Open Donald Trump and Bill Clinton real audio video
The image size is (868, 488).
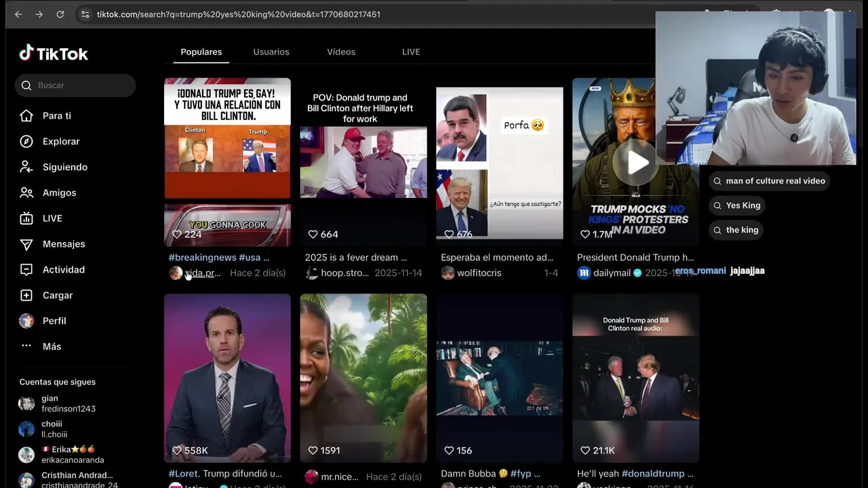click(x=635, y=378)
